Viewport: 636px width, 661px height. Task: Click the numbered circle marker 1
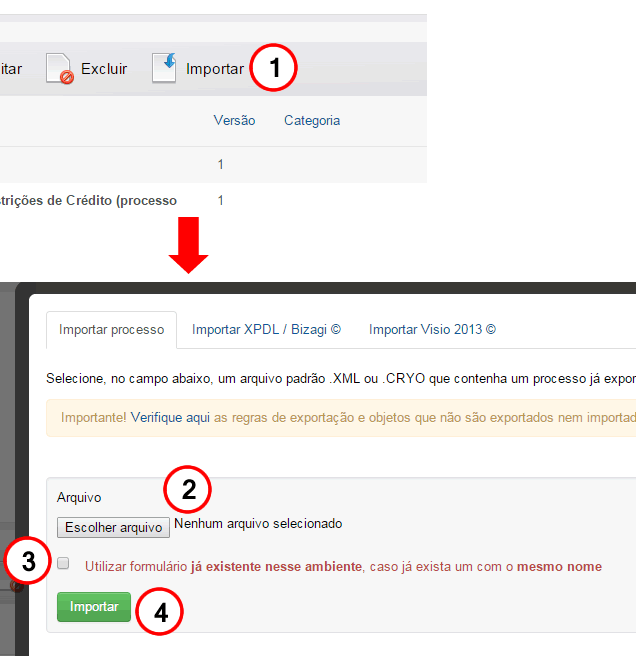pyautogui.click(x=273, y=69)
